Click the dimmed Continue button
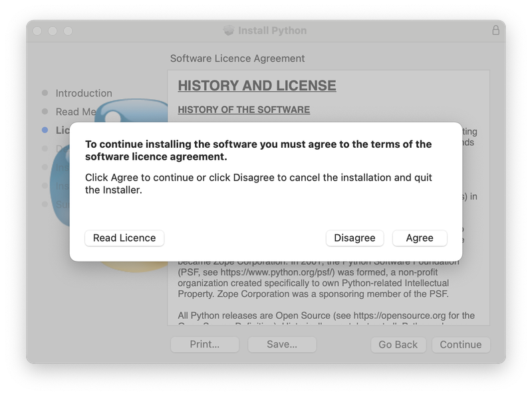This screenshot has height=396, width=532. [x=461, y=345]
